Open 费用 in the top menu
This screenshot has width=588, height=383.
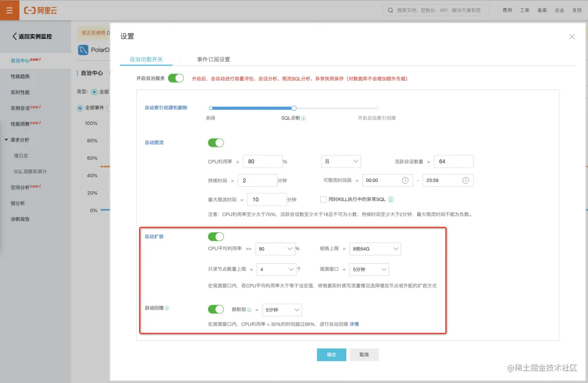(x=507, y=10)
